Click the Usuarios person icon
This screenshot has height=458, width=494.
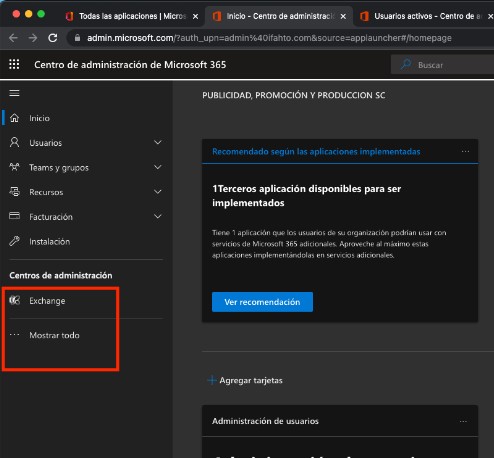pyautogui.click(x=14, y=142)
